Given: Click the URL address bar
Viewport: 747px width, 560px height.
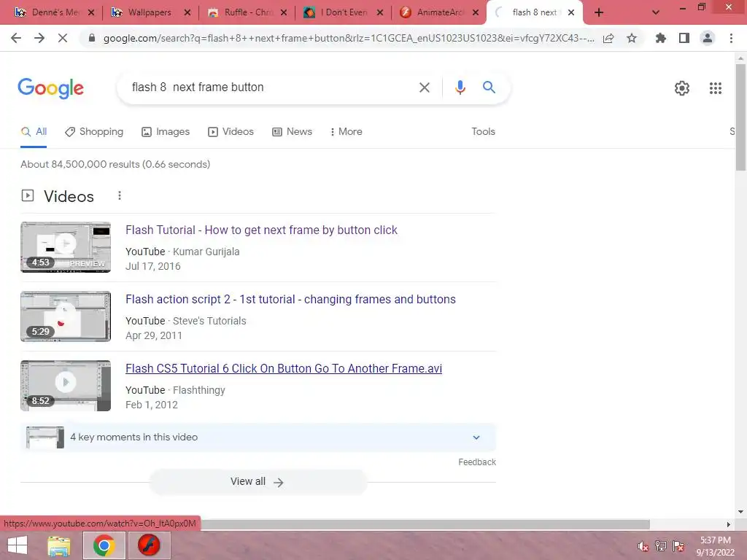Looking at the screenshot, I should click(x=349, y=38).
